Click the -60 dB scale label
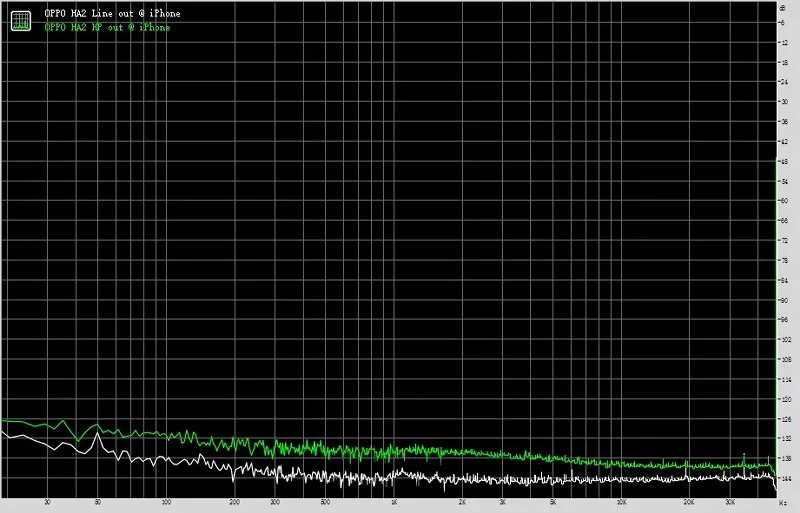The image size is (800, 513). pos(783,201)
